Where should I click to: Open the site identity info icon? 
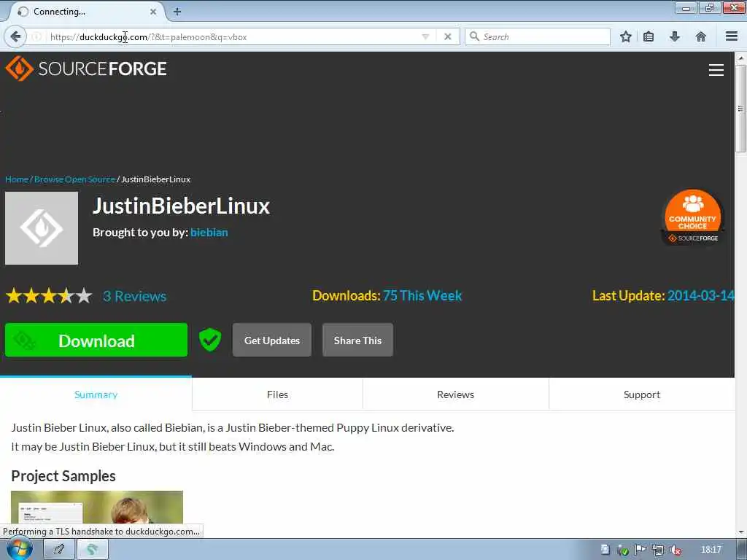36,36
